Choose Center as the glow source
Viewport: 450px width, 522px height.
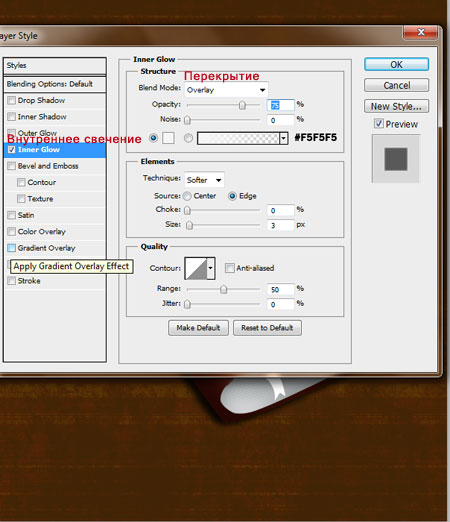pos(187,196)
